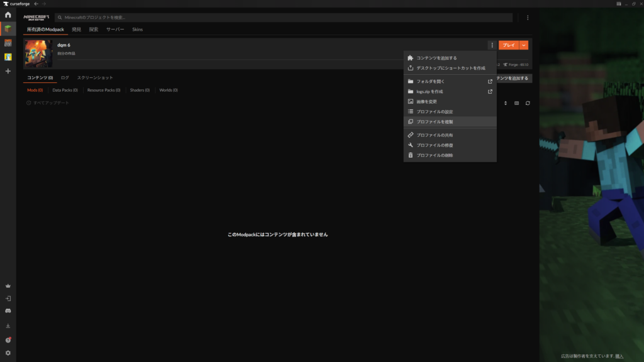The height and width of the screenshot is (362, 644).
Task: Click the columns view icon above content list
Action: [x=517, y=103]
